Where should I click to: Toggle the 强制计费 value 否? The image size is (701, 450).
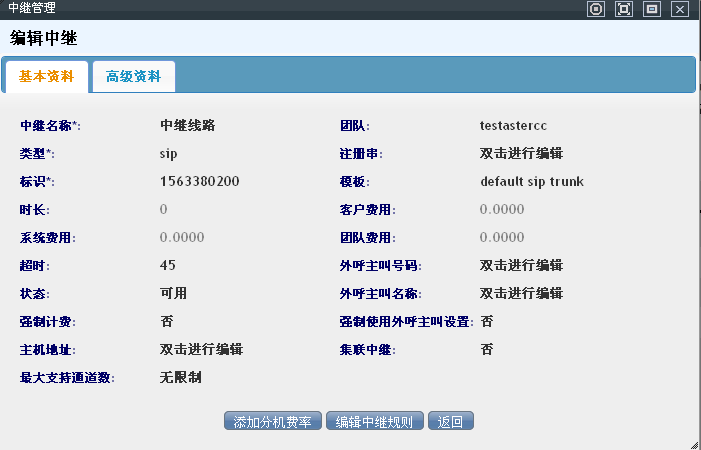166,322
